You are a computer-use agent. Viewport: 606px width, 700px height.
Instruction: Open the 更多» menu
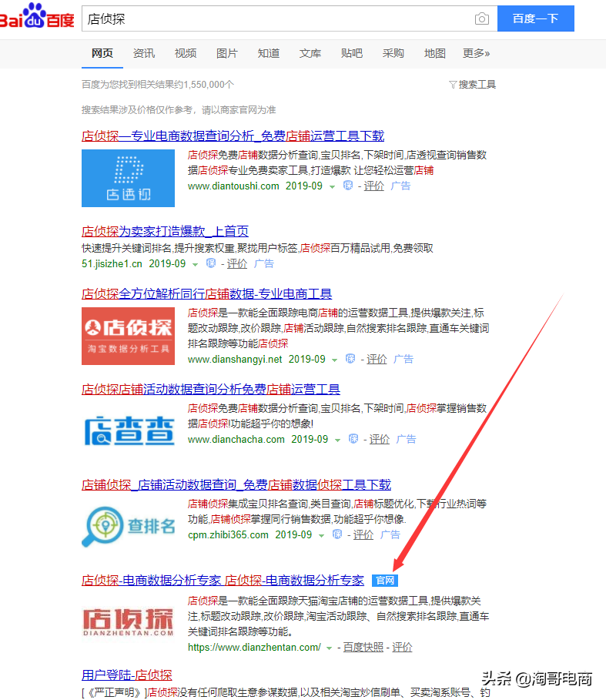point(476,54)
